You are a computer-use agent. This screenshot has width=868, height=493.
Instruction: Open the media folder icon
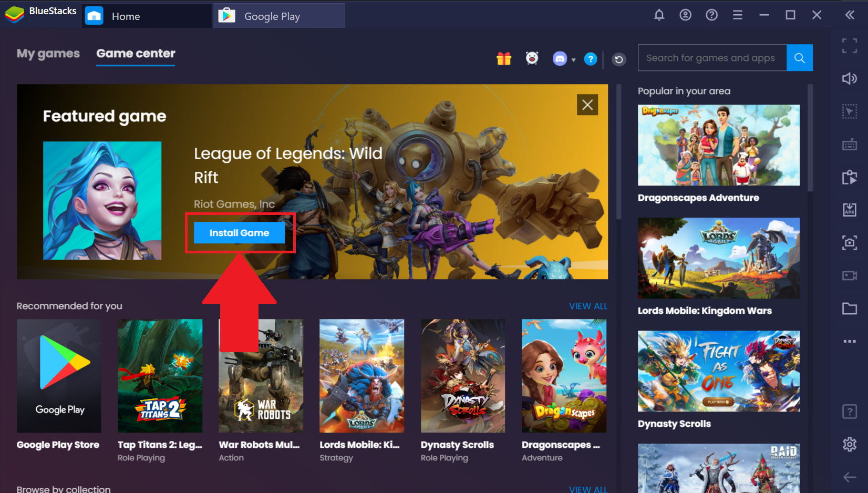[850, 309]
